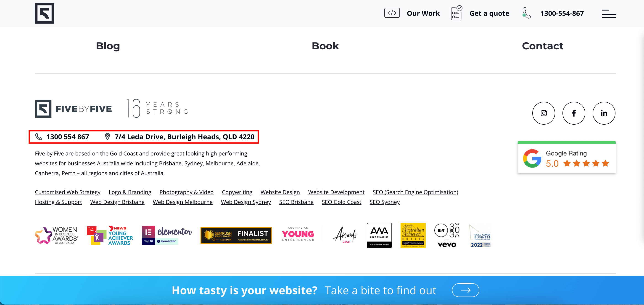Viewport: 644px width, 305px height.
Task: Open the Blog menu item
Action: pos(108,46)
